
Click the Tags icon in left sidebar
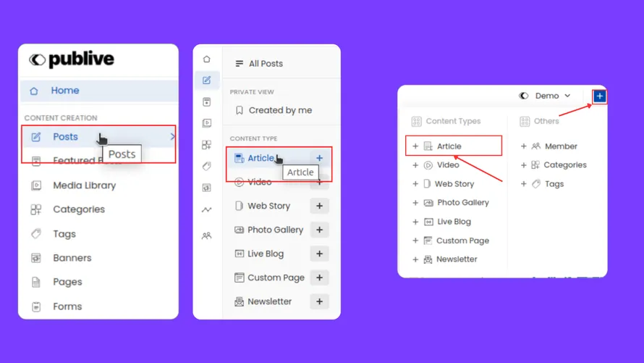(36, 234)
